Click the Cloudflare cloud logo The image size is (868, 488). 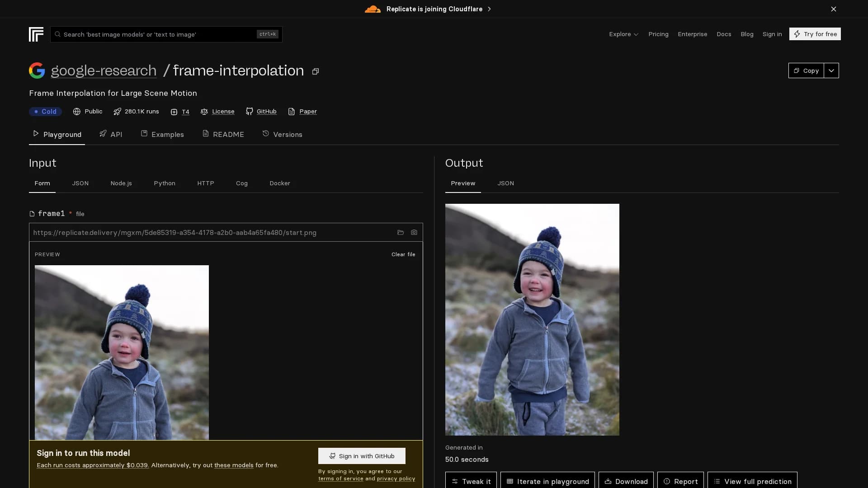tap(373, 9)
